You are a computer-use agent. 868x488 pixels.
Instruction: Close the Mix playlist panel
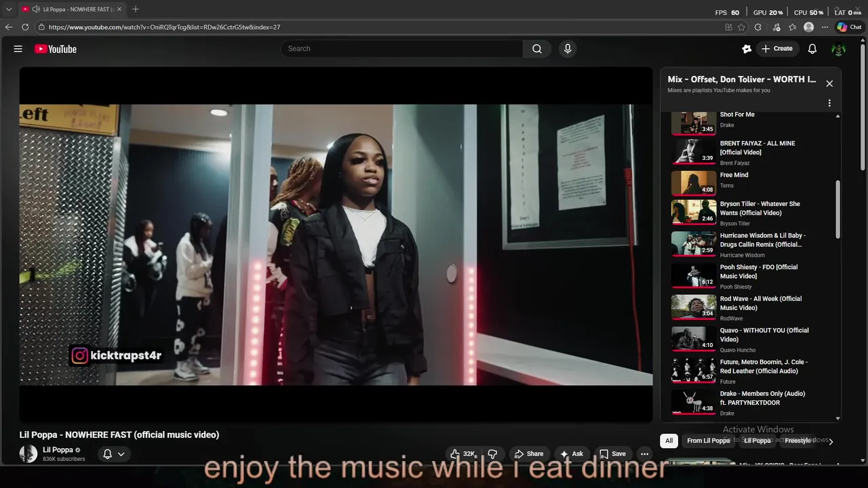829,83
